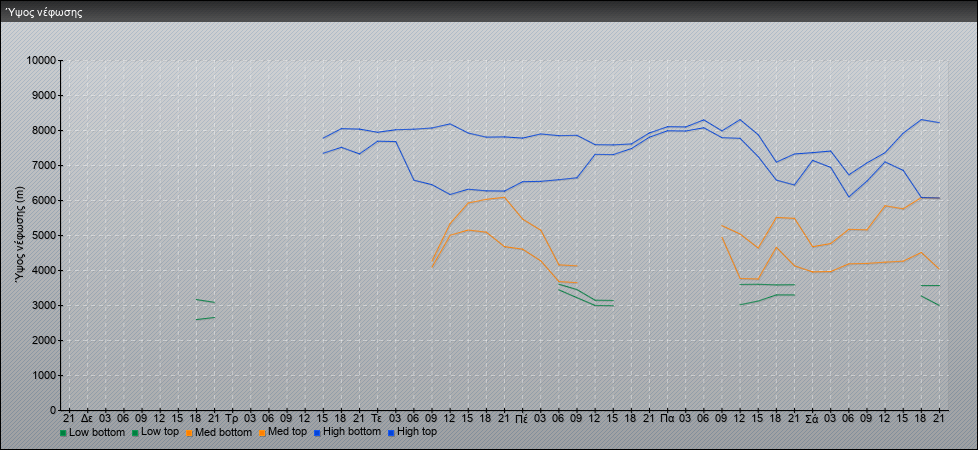Image resolution: width=978 pixels, height=450 pixels.
Task: Select the 10000 value on the y-axis
Action: point(41,61)
